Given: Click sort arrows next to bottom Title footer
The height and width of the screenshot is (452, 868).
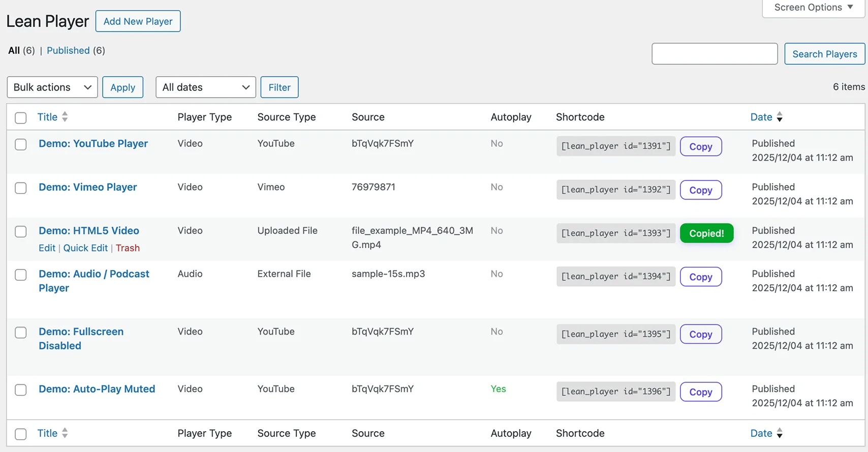Looking at the screenshot, I should (65, 433).
